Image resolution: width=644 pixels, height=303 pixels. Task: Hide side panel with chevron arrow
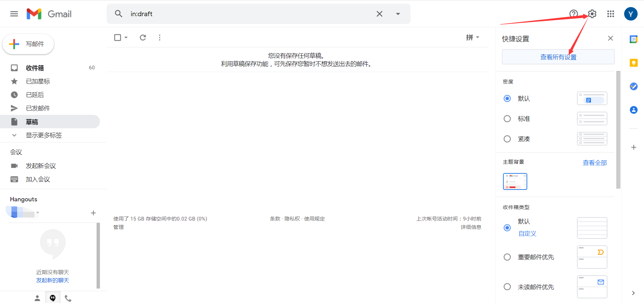click(x=633, y=293)
